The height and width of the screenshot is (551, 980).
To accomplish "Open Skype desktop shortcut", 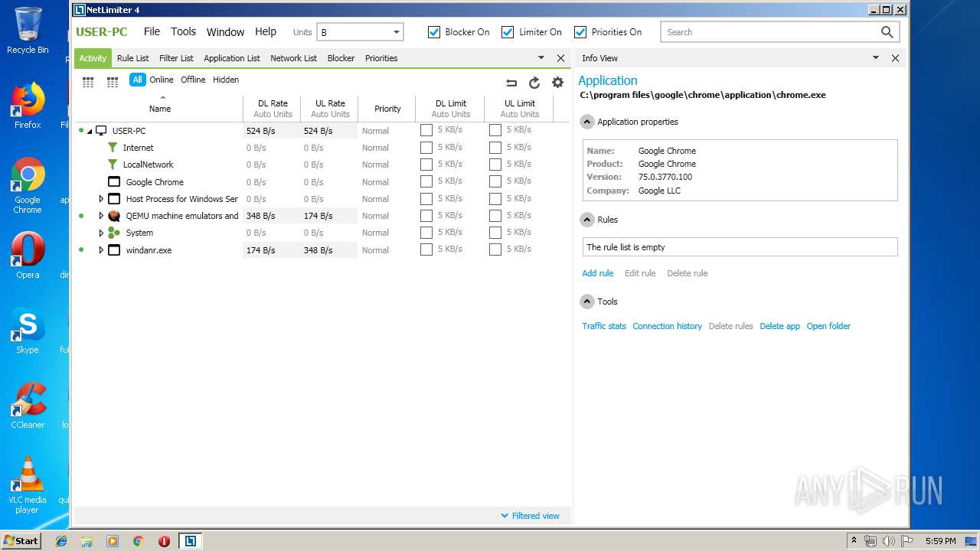I will [28, 331].
